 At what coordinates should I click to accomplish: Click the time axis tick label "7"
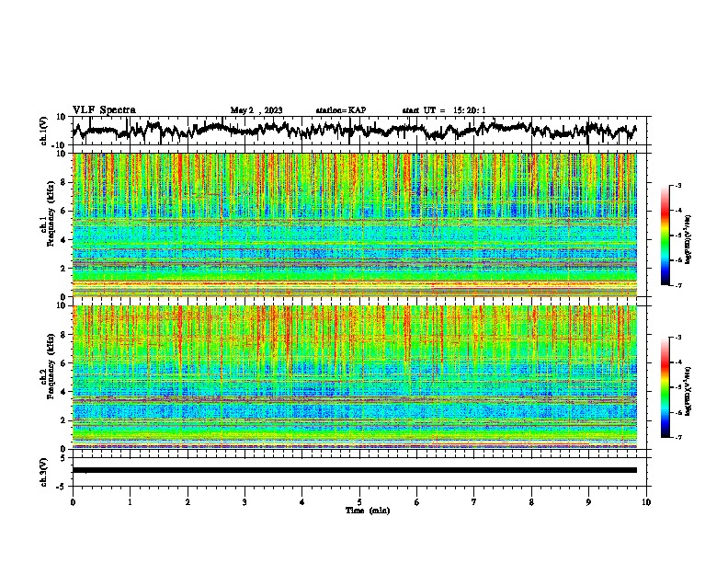coord(474,502)
